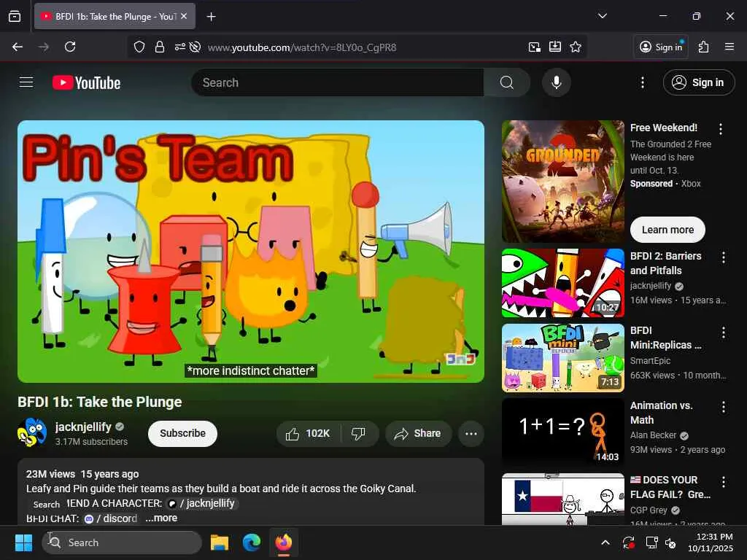Click the YouTube search box

pos(337,82)
